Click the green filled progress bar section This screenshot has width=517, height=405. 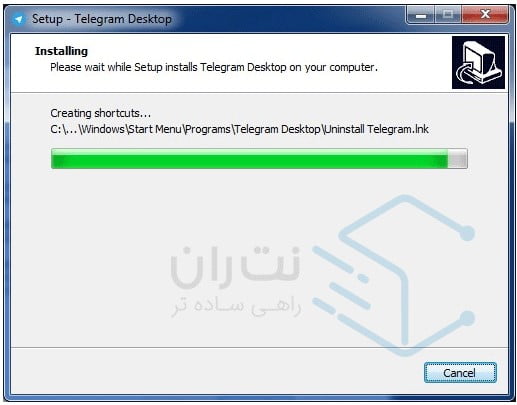249,159
